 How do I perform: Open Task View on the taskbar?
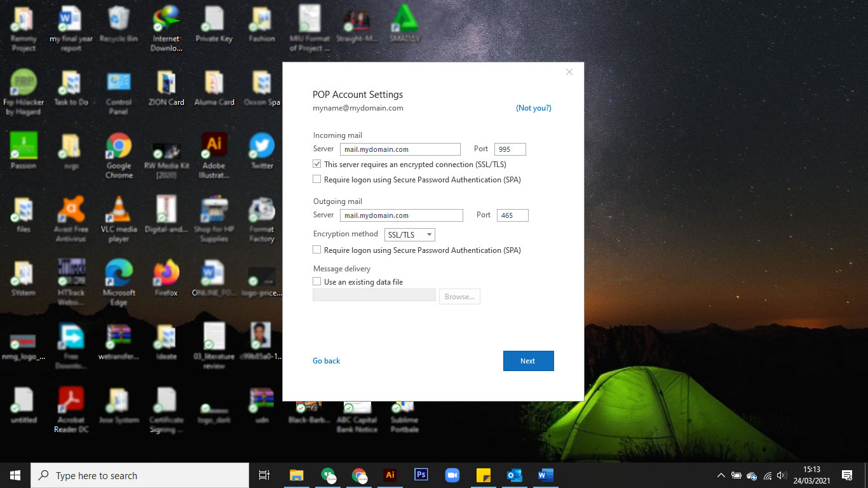coord(264,475)
